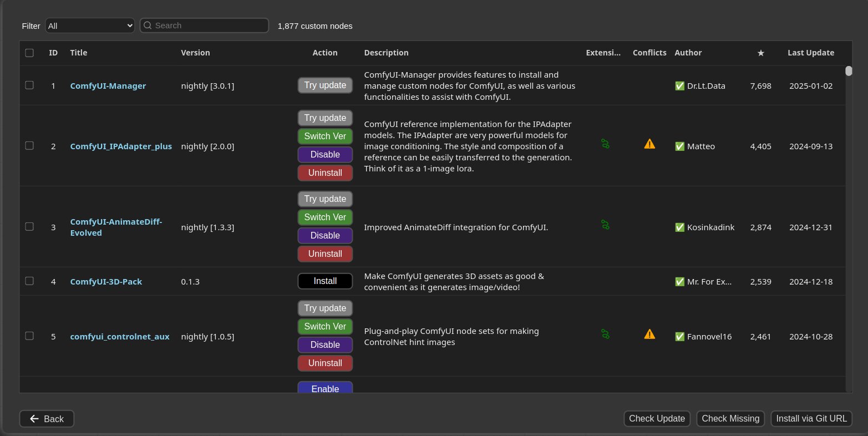The width and height of the screenshot is (868, 436).
Task: Open the ComfyUI-Manager title link
Action: (108, 86)
